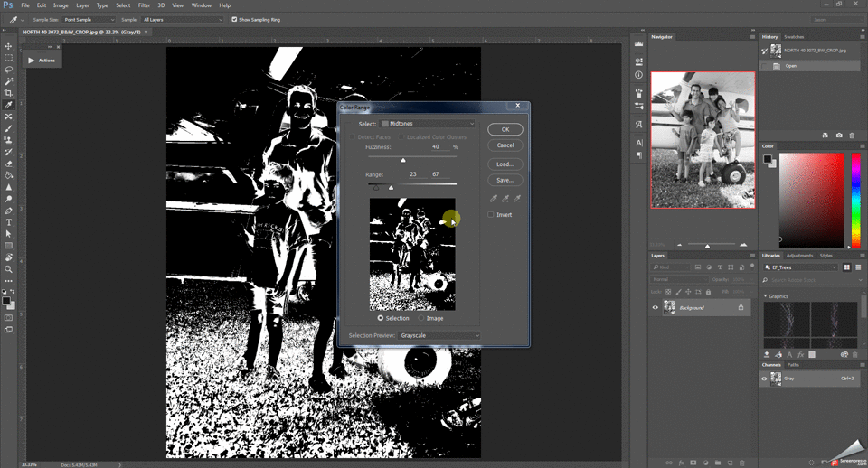This screenshot has width=868, height=468.
Task: Click Subtract from Sample eyedropper in Color Range
Action: point(517,199)
